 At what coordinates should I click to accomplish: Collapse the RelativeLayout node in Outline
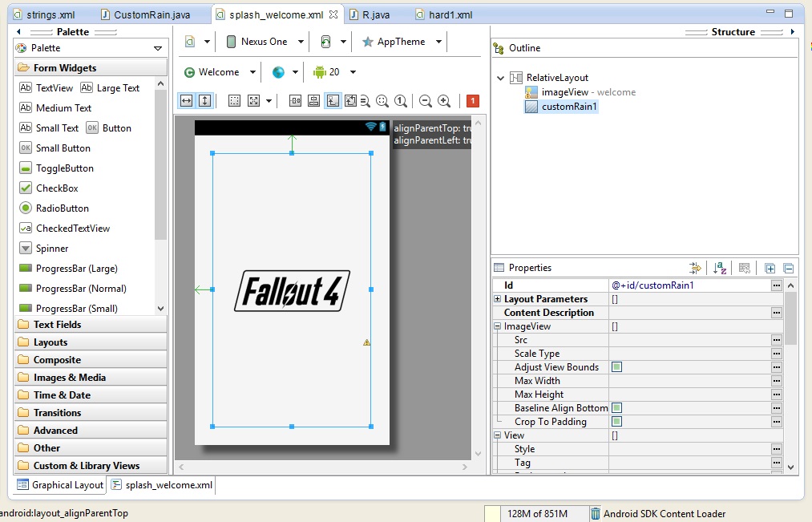point(500,79)
